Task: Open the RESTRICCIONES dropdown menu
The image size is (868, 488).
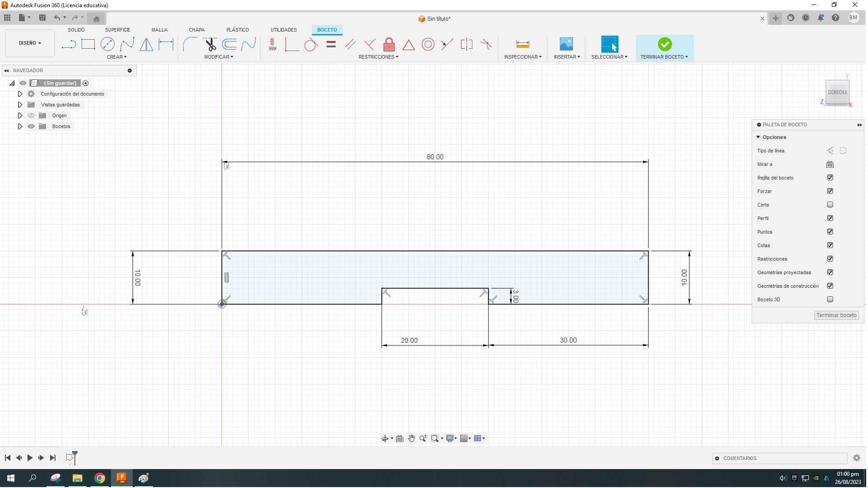Action: 379,57
